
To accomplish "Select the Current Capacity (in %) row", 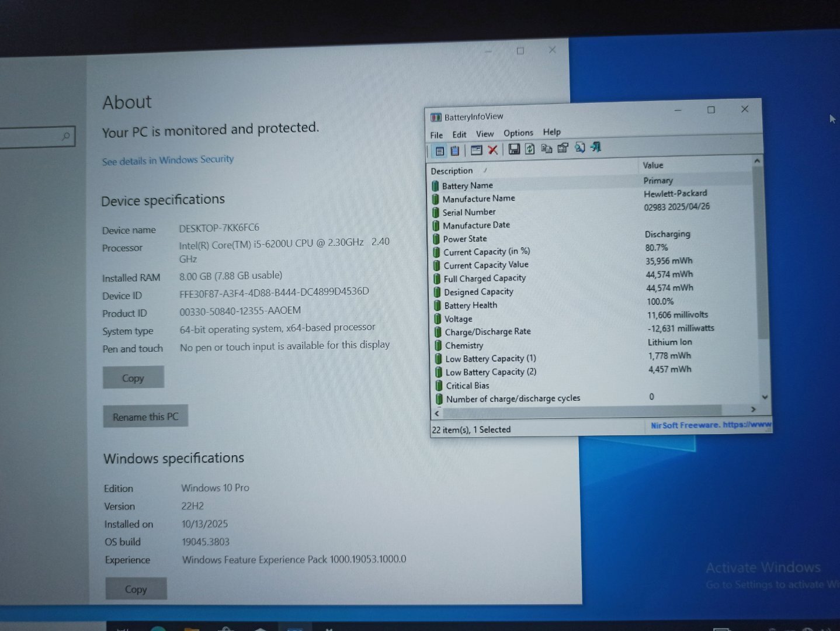I will coord(593,249).
